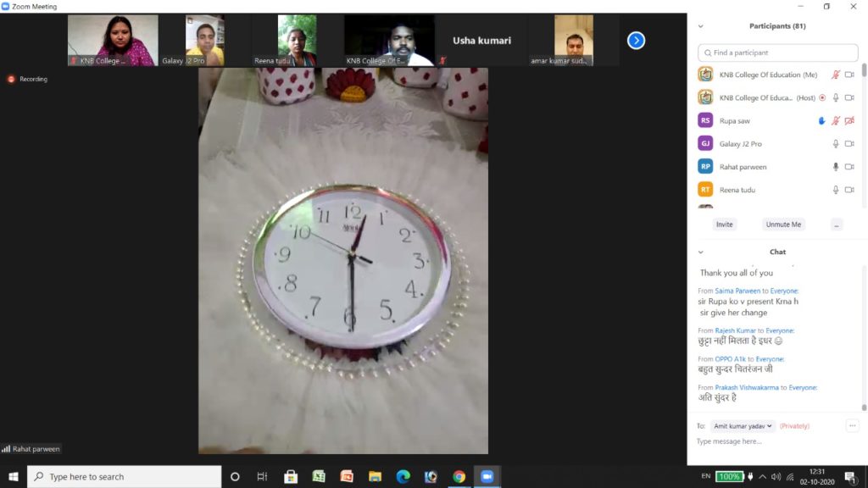The image size is (868, 488).
Task: Click the RT avatar for Reena tudu
Action: [705, 190]
